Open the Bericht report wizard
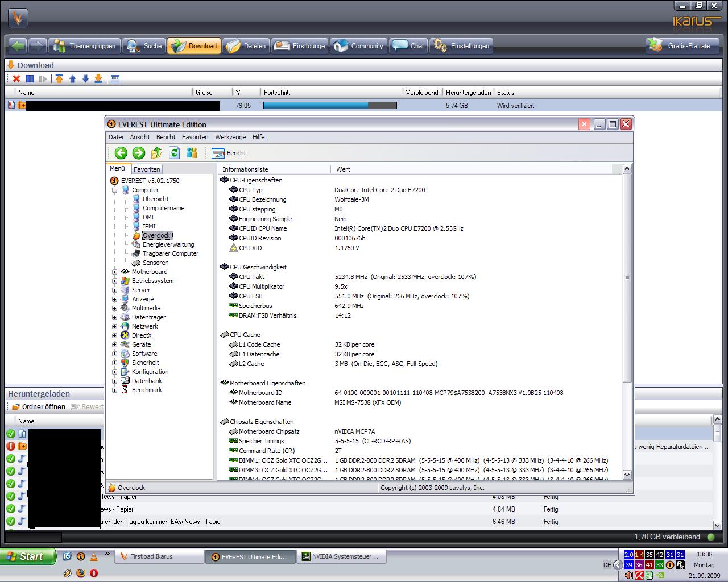 point(229,153)
